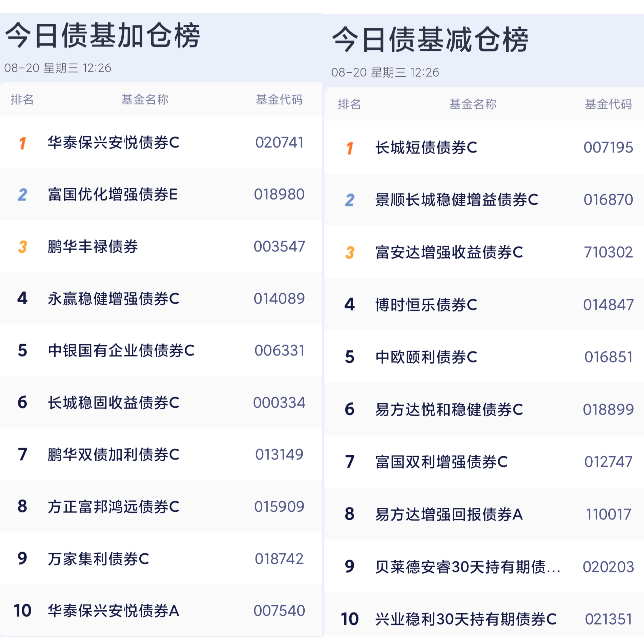Click the blue rank 2 badge for 富国优化增强债券E
644x644 pixels.
tap(22, 195)
